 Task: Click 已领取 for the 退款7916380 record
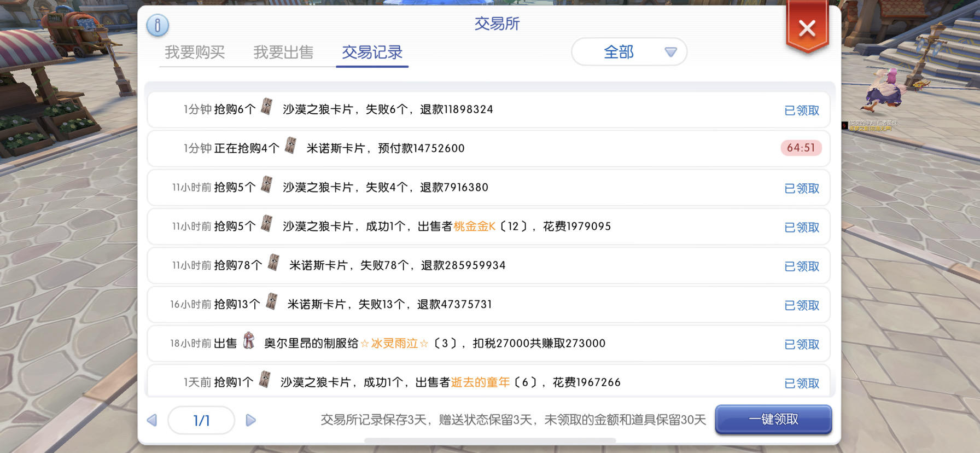coord(802,189)
